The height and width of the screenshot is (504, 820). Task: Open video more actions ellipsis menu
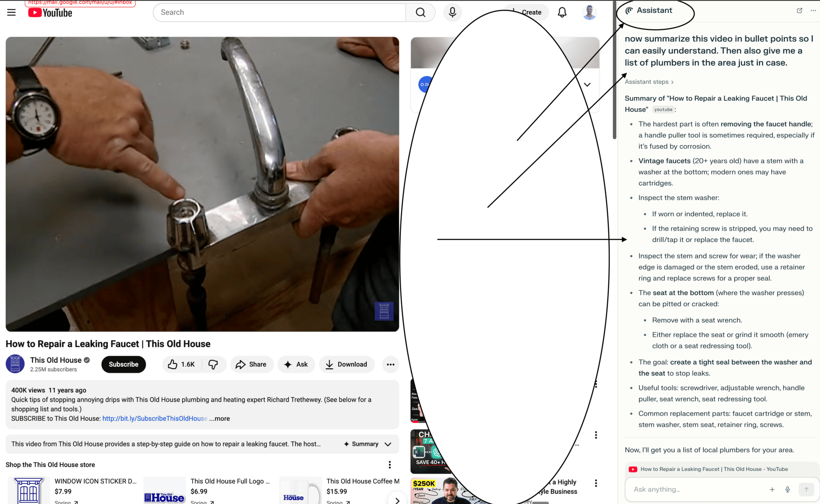(x=390, y=364)
